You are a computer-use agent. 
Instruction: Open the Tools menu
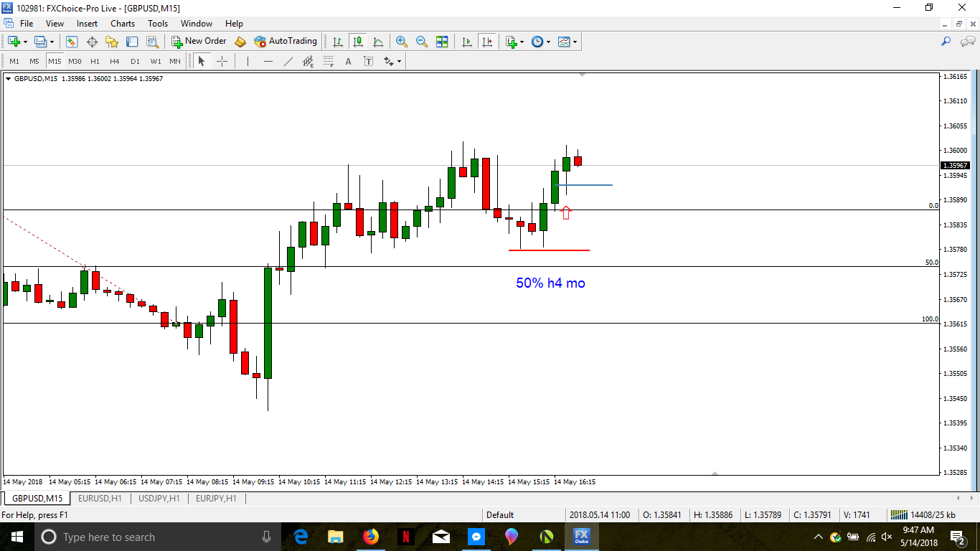(x=158, y=24)
